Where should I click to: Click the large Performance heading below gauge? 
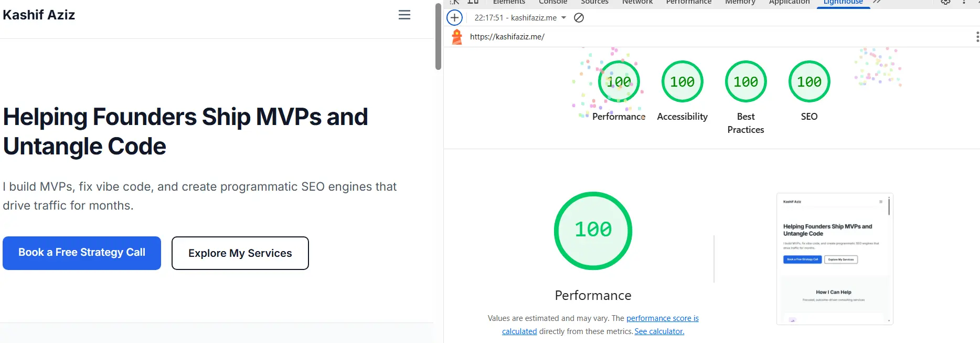[593, 296]
